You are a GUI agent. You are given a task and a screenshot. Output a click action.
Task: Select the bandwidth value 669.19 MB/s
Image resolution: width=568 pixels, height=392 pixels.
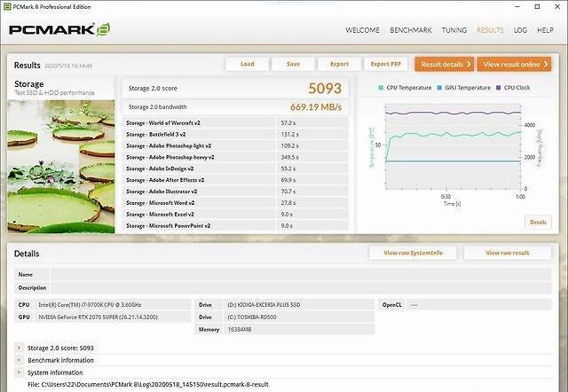(x=316, y=107)
